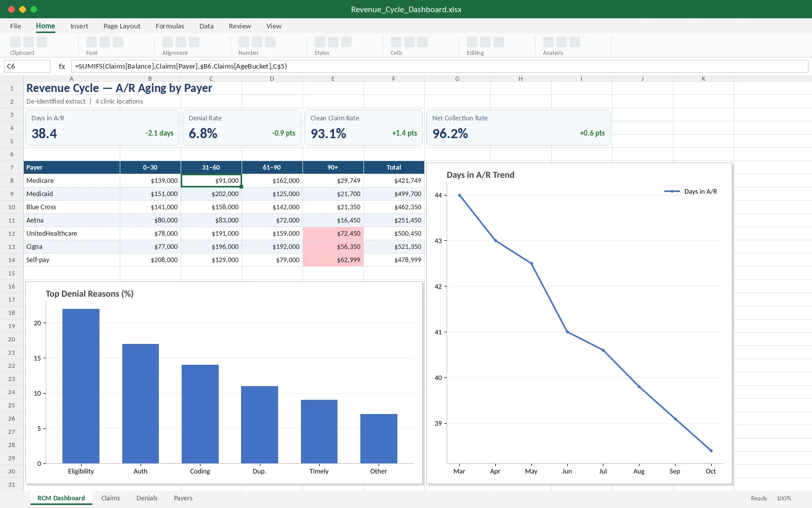The image size is (812, 508).
Task: Click into the SUMIFS formula bar
Action: pyautogui.click(x=439, y=66)
